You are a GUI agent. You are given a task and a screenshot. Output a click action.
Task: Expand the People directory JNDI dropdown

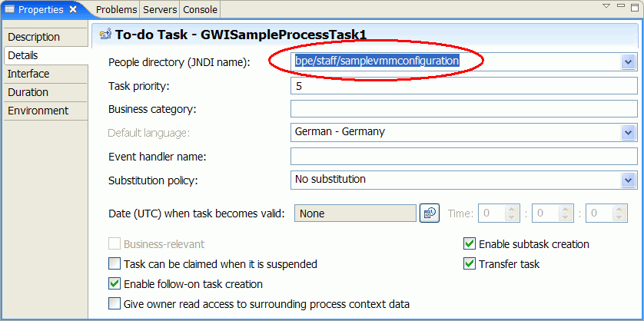628,62
